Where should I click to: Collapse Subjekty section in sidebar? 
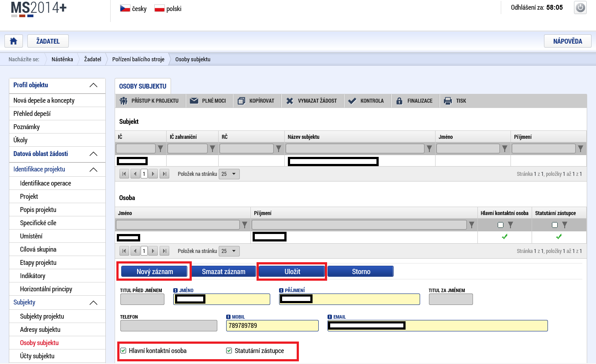(x=93, y=303)
